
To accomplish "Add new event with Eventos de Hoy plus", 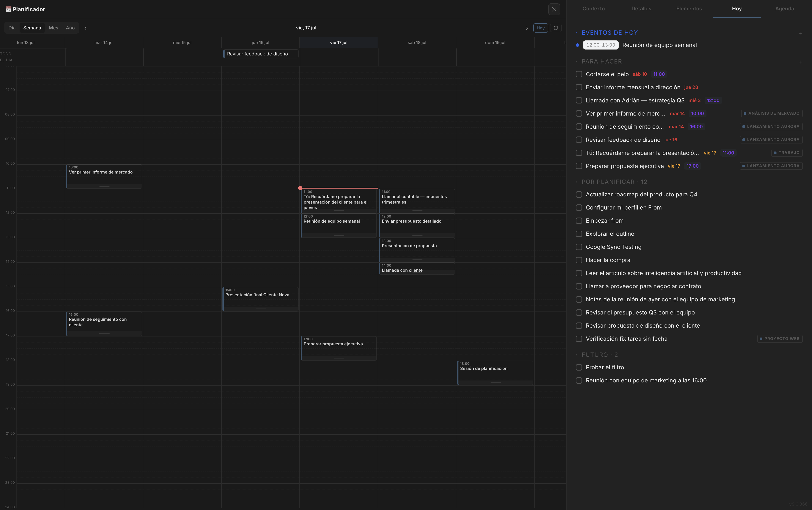I will pyautogui.click(x=800, y=33).
